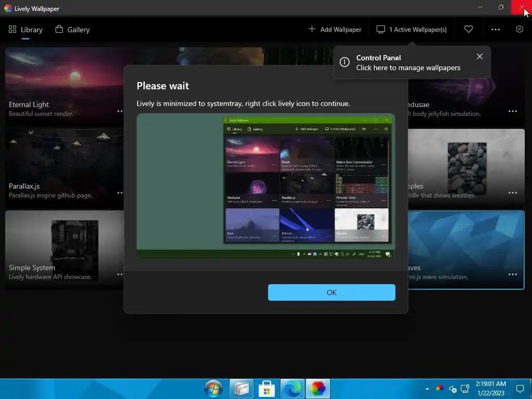The image size is (532, 399).
Task: Click the systemtray tutorial image in dialog
Action: pyautogui.click(x=265, y=186)
